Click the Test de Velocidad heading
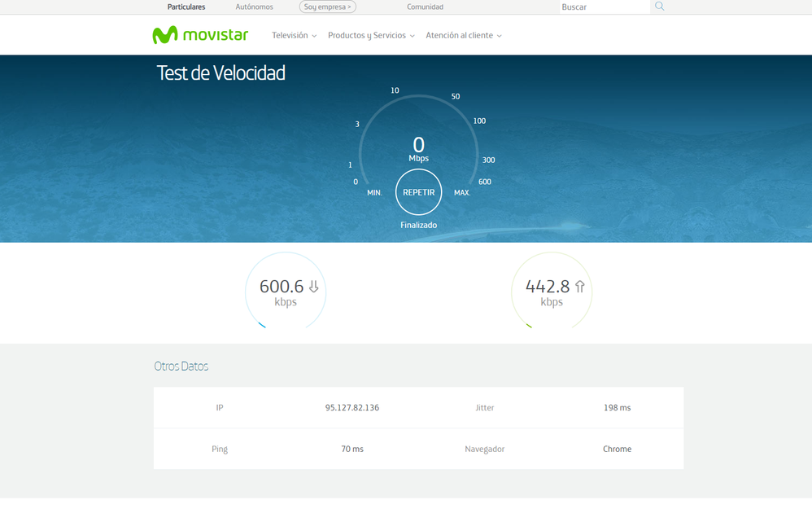Screen dimensions: 812x509 coord(220,73)
